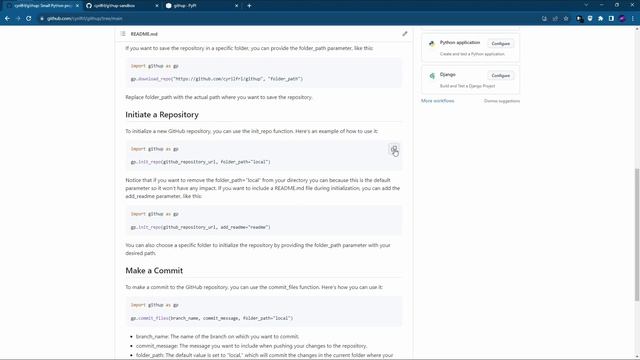The image size is (640, 360).
Task: Open the browser three-dot menu
Action: click(x=633, y=18)
